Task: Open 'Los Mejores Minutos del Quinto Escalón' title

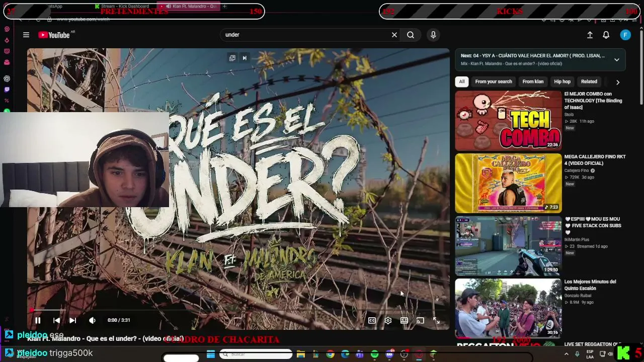Action: tap(590, 285)
